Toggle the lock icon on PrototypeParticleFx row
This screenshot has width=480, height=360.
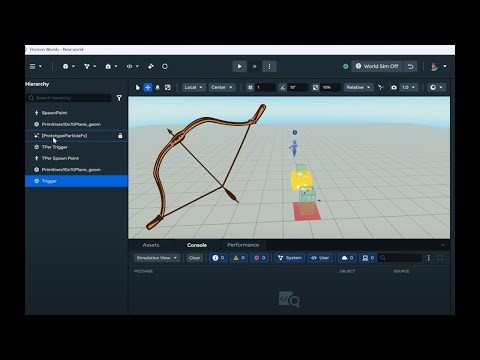[x=120, y=136]
